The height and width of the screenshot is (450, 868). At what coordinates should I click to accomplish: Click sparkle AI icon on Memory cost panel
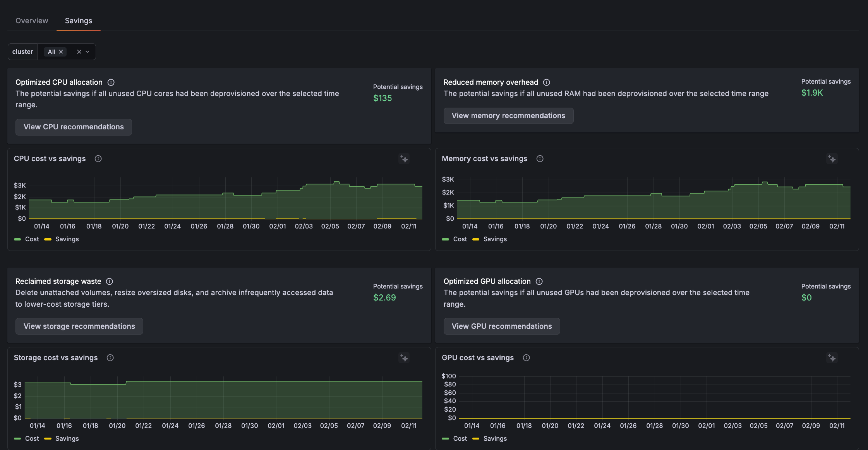pos(832,159)
